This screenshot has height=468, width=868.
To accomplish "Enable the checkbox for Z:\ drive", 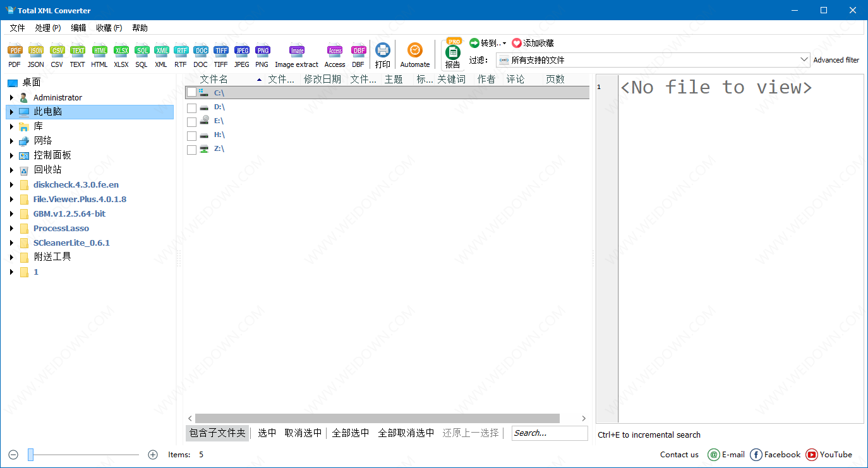I will pyautogui.click(x=191, y=150).
